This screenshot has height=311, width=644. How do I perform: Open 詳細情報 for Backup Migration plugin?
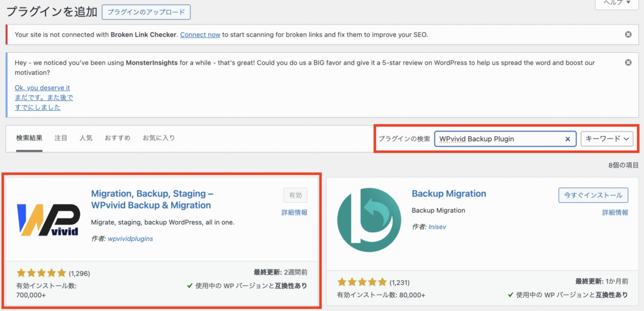click(x=615, y=213)
